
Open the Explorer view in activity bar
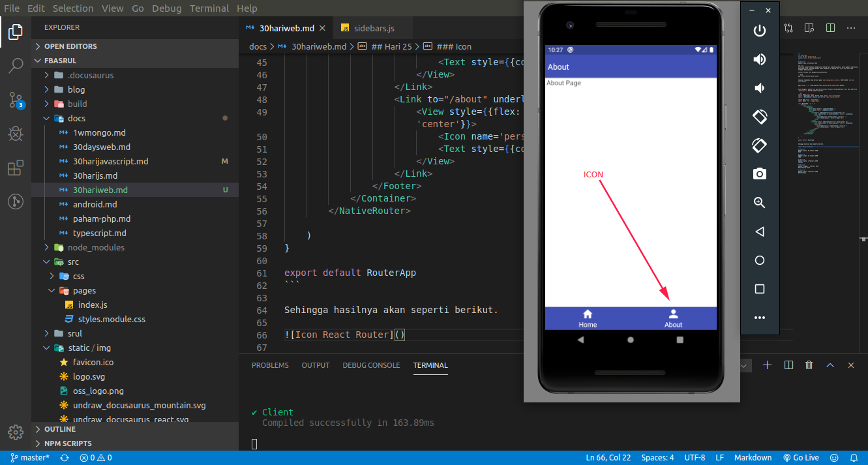pos(16,31)
